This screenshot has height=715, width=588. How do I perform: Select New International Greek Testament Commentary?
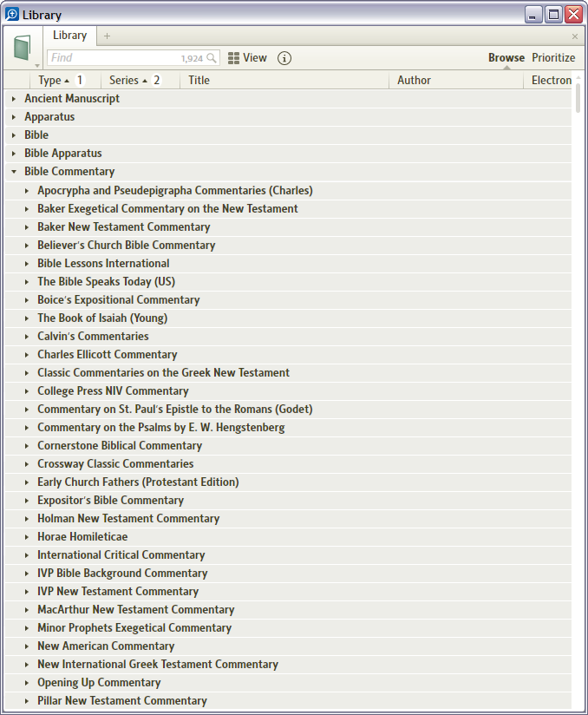288,665
